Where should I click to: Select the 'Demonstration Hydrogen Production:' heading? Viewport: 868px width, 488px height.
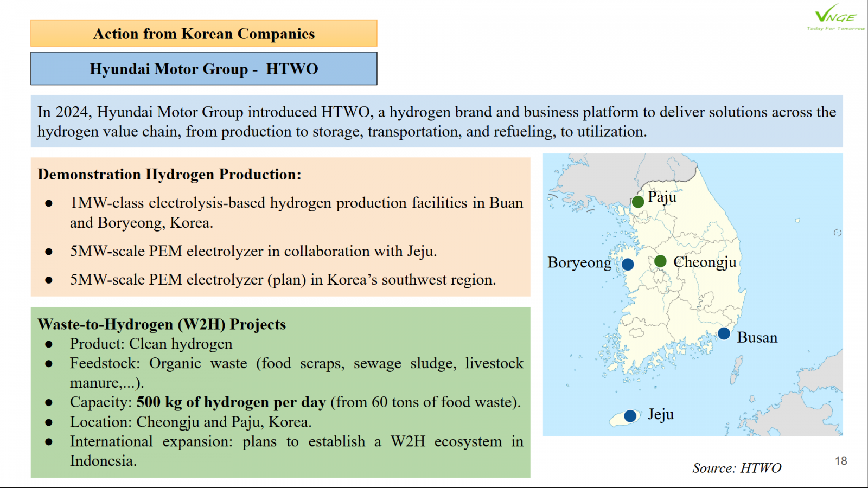pyautogui.click(x=169, y=175)
